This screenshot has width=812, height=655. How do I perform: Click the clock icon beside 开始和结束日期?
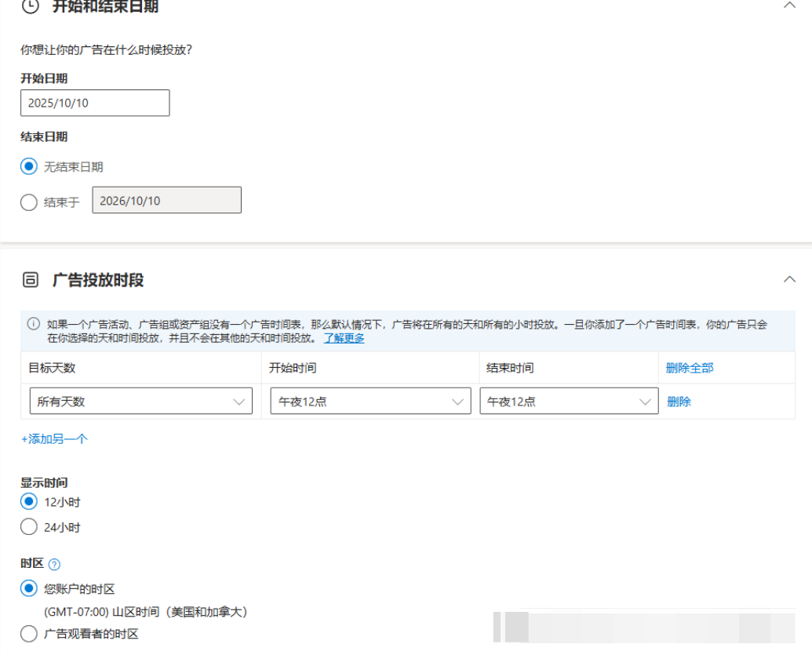point(29,6)
